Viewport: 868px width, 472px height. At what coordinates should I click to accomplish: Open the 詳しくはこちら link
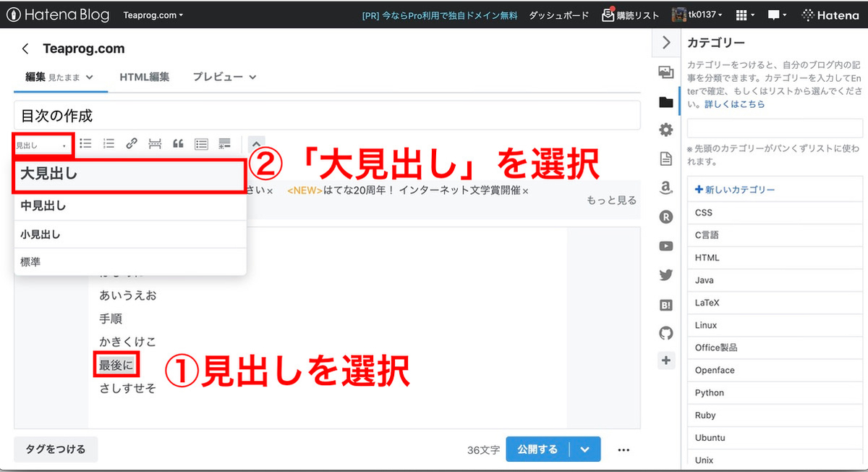click(734, 104)
